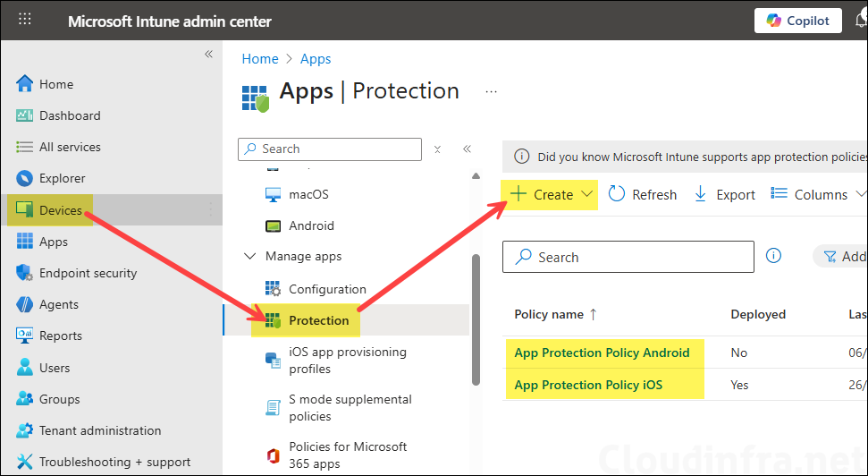Image resolution: width=868 pixels, height=476 pixels.
Task: Open iOS app provisioning profiles
Action: (347, 361)
